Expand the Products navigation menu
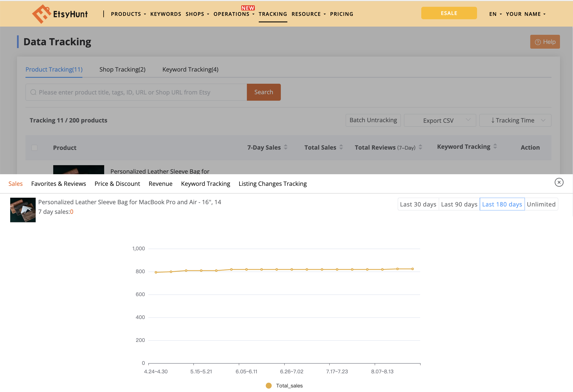This screenshot has width=573, height=392. coord(128,14)
